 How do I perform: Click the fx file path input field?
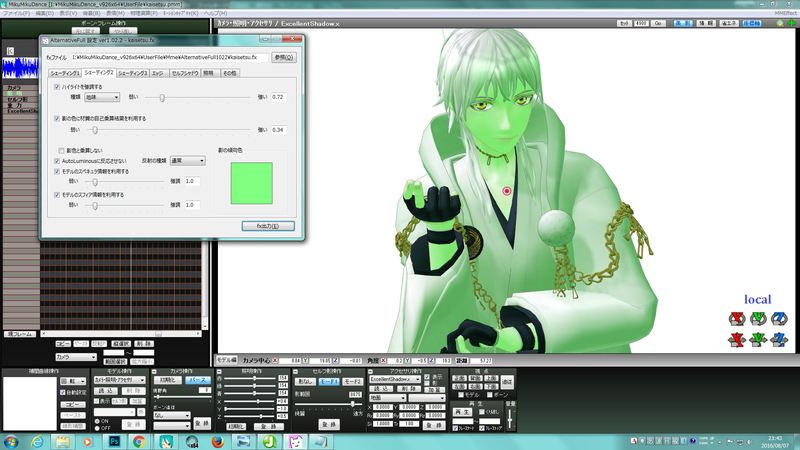(169, 58)
